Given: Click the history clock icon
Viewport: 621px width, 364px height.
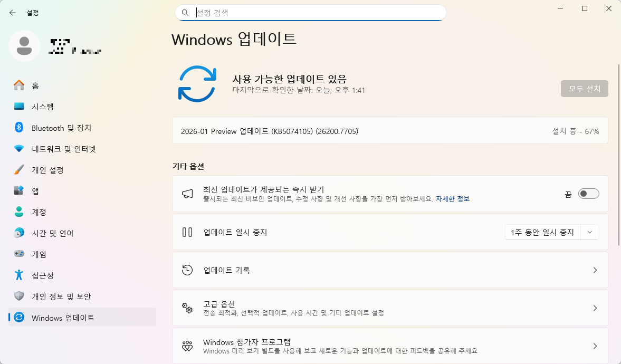Looking at the screenshot, I should pos(187,270).
